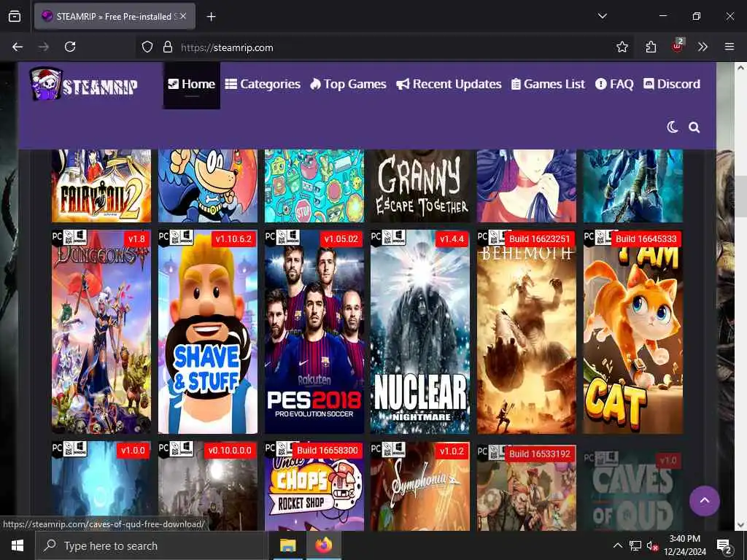Open the Games List page
The width and height of the screenshot is (747, 560).
(x=548, y=85)
